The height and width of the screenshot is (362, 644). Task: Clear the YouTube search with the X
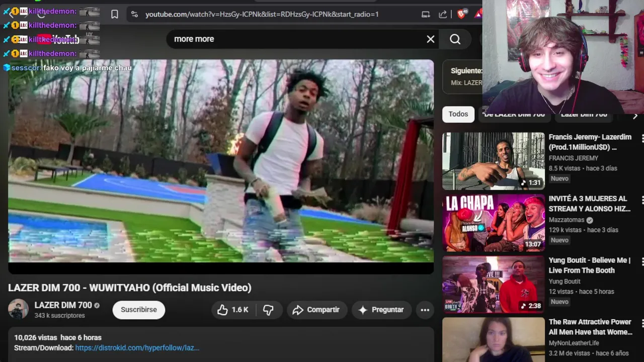[431, 39]
